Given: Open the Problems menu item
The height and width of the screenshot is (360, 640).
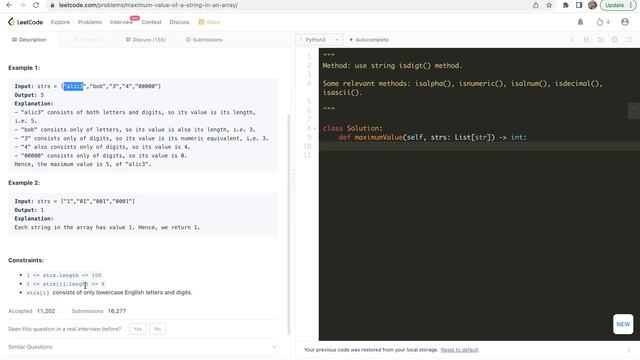Looking at the screenshot, I should click(x=90, y=22).
